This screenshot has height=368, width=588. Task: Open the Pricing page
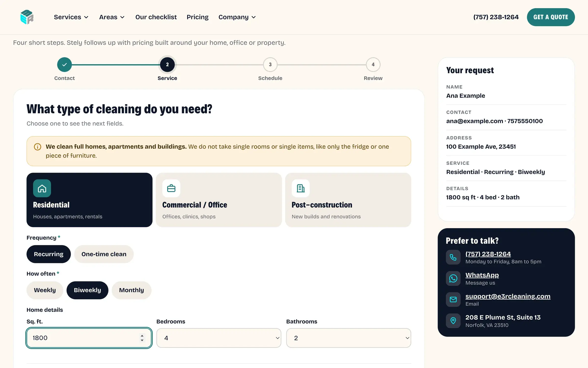coord(197,17)
